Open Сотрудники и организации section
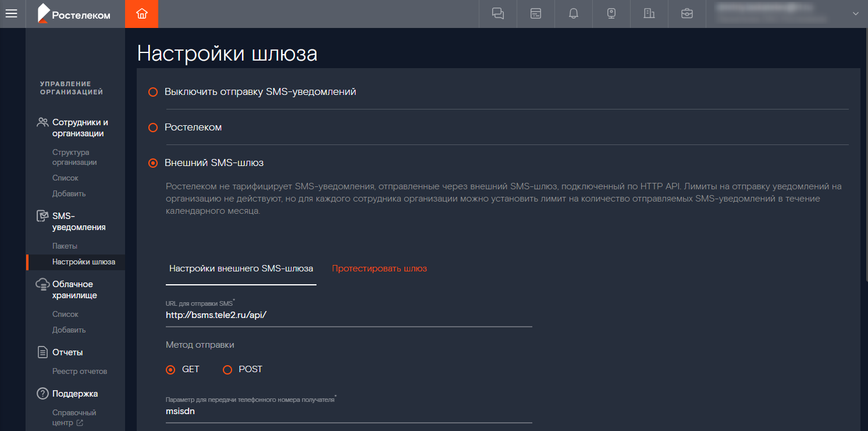The width and height of the screenshot is (868, 431). point(80,128)
